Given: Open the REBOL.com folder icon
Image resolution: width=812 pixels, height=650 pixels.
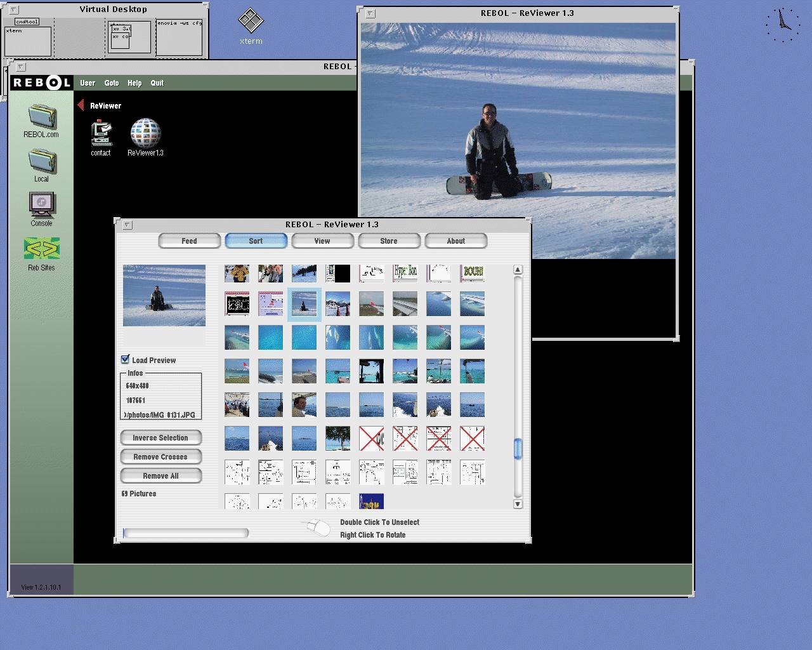Looking at the screenshot, I should [x=42, y=117].
